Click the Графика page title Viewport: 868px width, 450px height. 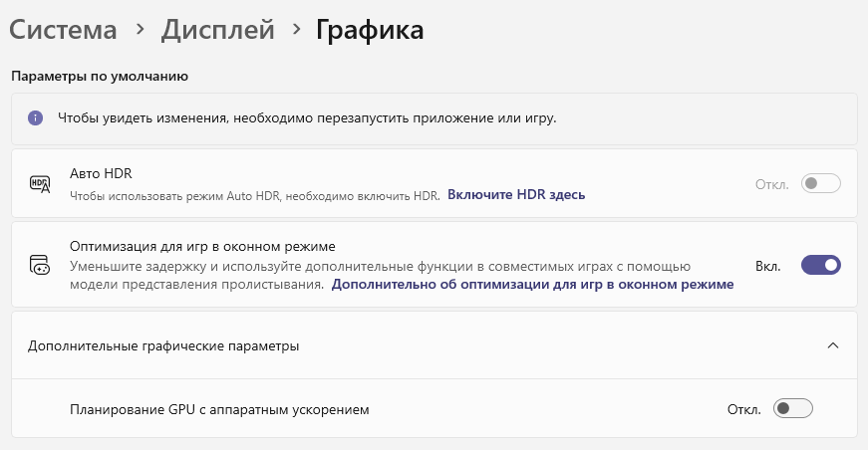click(370, 31)
